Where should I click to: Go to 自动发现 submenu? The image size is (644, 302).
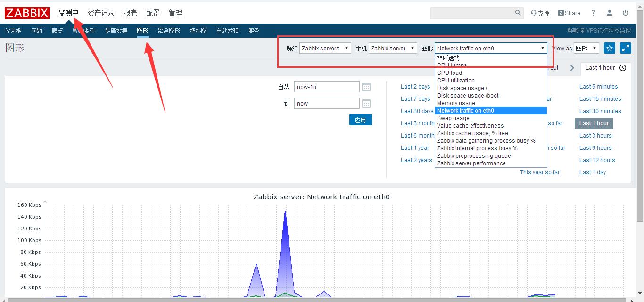[x=227, y=31]
